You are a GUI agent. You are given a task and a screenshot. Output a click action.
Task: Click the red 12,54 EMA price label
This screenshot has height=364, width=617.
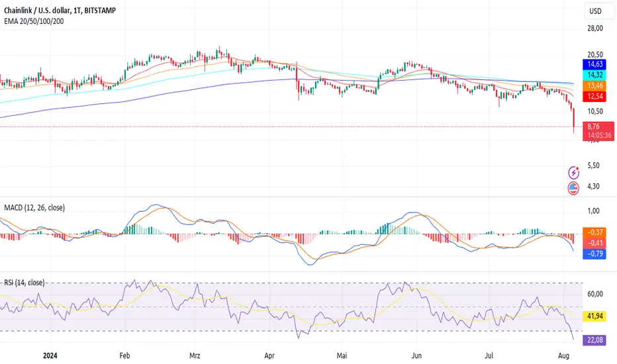pyautogui.click(x=594, y=97)
